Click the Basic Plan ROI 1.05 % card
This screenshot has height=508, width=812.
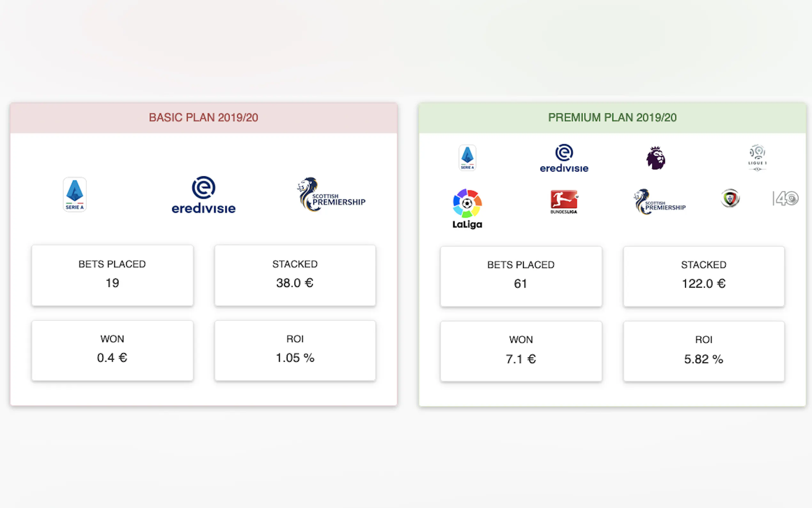(x=295, y=350)
